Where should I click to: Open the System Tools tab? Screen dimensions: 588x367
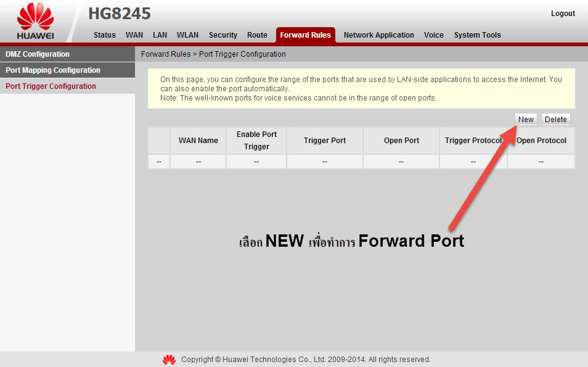point(477,35)
